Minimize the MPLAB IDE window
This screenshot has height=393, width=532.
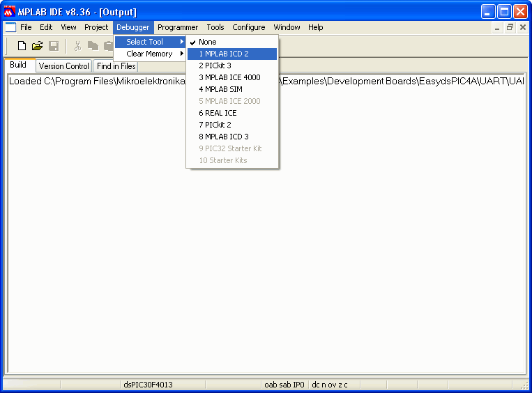coord(487,12)
